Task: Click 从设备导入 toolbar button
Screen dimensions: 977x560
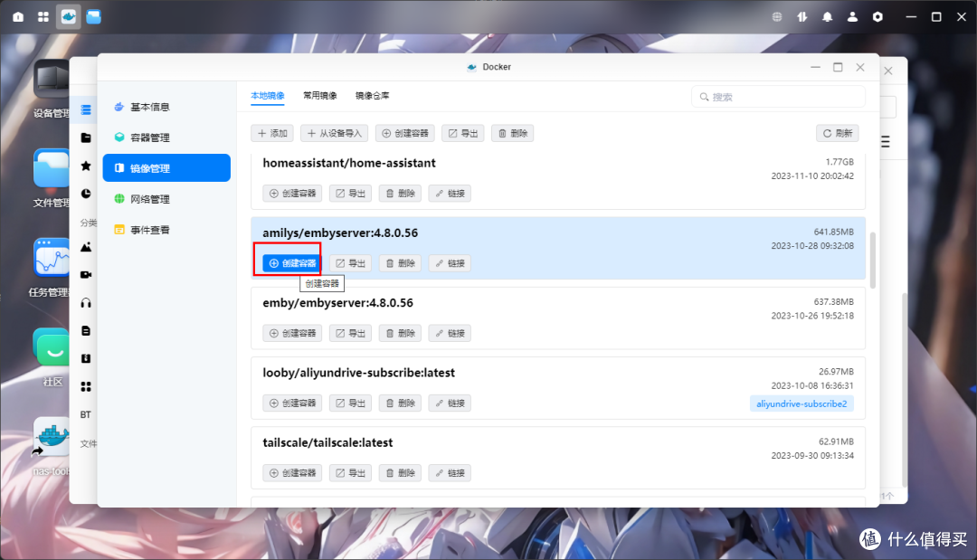Action: click(x=335, y=133)
